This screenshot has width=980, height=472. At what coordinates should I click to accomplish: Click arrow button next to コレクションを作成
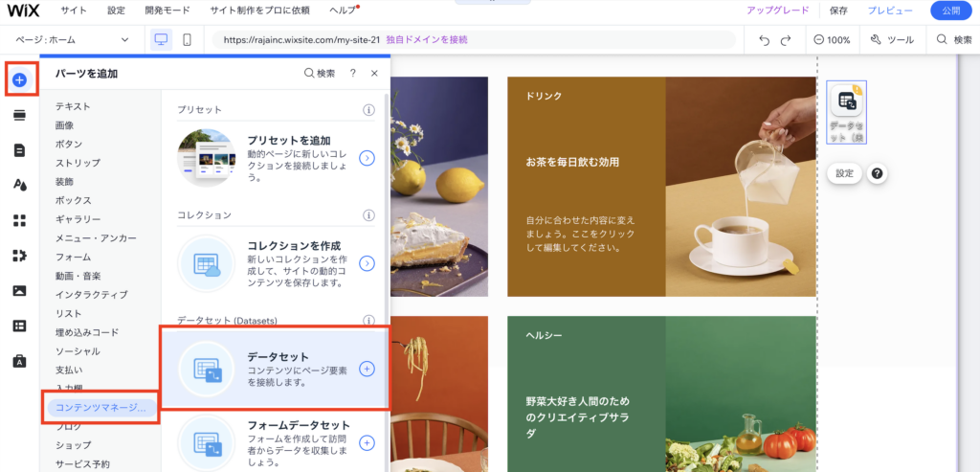pyautogui.click(x=367, y=263)
